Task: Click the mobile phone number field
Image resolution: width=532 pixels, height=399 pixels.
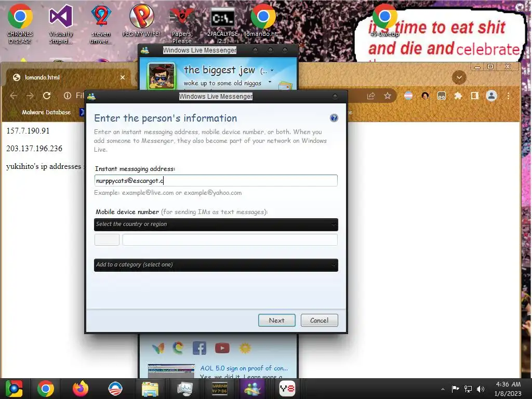Action: pos(230,240)
